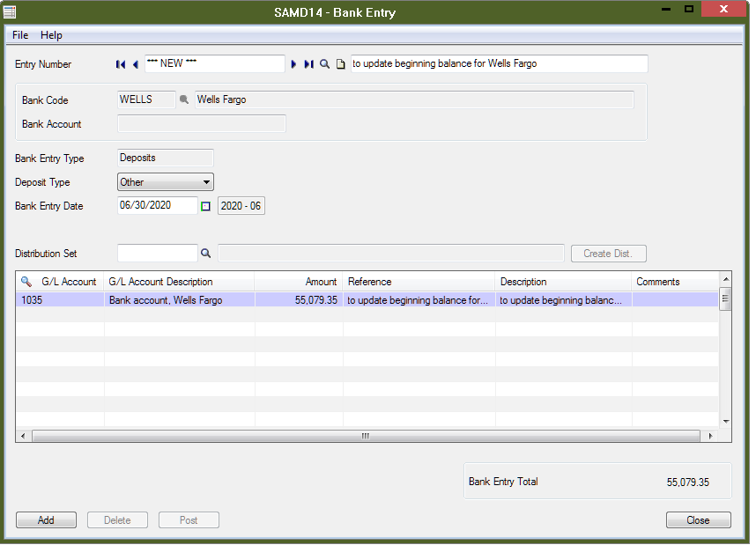Open the File menu

pos(20,35)
